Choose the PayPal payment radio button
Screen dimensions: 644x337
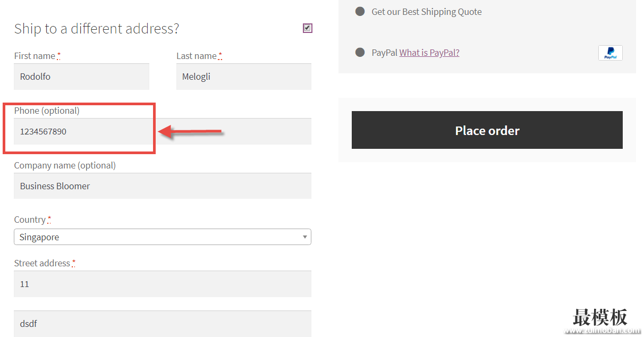tap(360, 52)
